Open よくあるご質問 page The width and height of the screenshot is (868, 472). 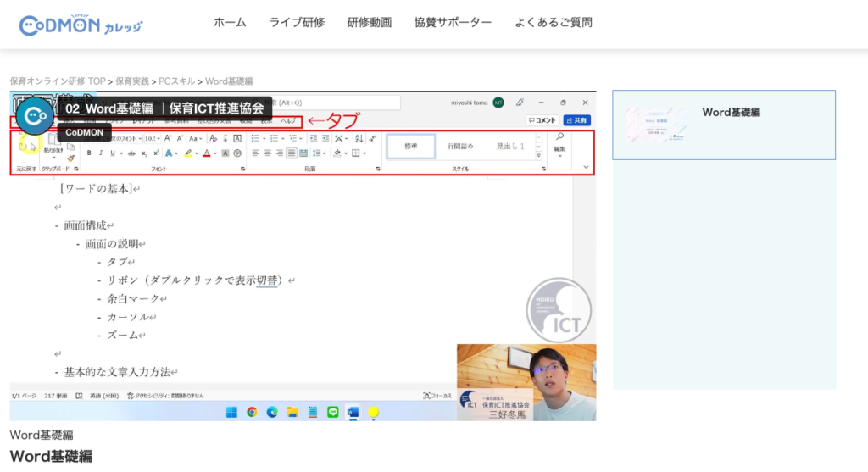(554, 23)
